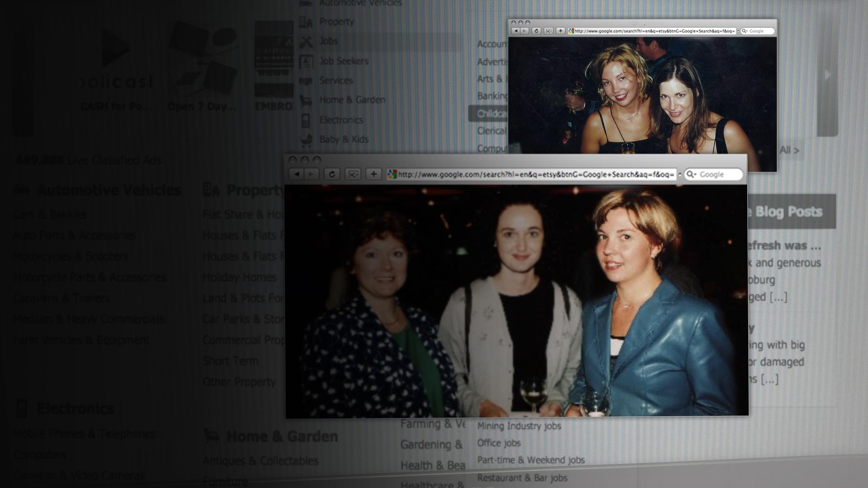
Task: Click the Job Seekers icon in the background menu
Action: (x=306, y=61)
